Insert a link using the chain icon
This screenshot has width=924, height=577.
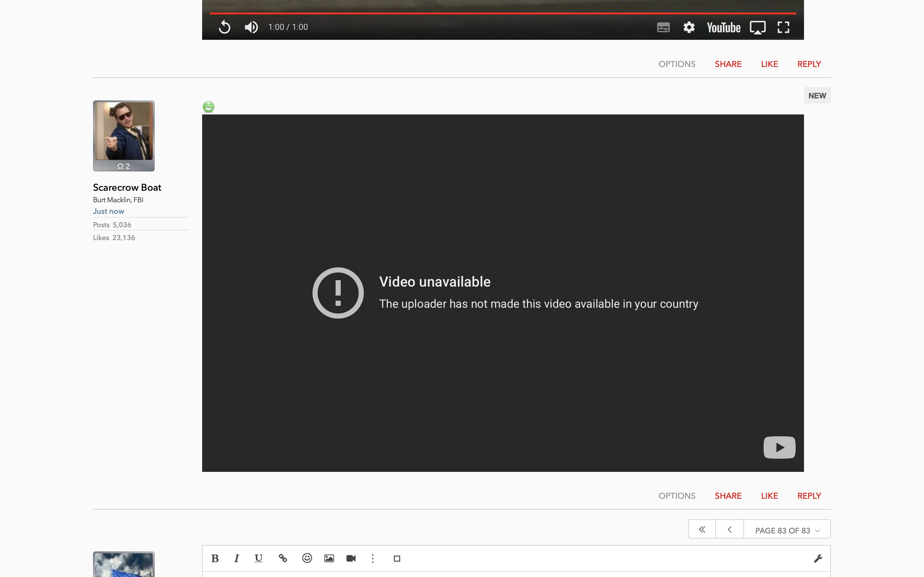[283, 558]
